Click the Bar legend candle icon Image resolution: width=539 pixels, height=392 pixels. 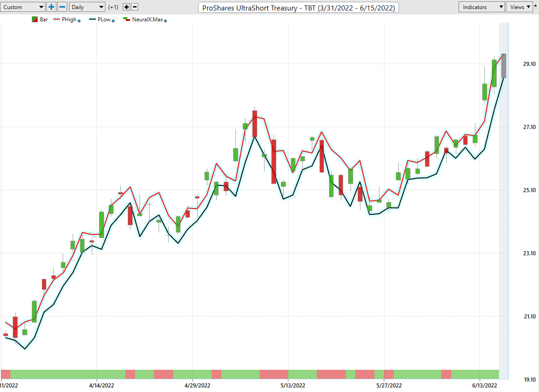pyautogui.click(x=35, y=20)
